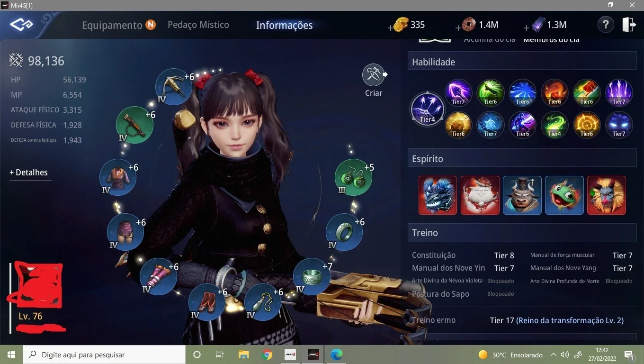Open the glowing blue eyes Tier7 skill
Image resolution: width=644 pixels, height=364 pixels.
pos(619,125)
